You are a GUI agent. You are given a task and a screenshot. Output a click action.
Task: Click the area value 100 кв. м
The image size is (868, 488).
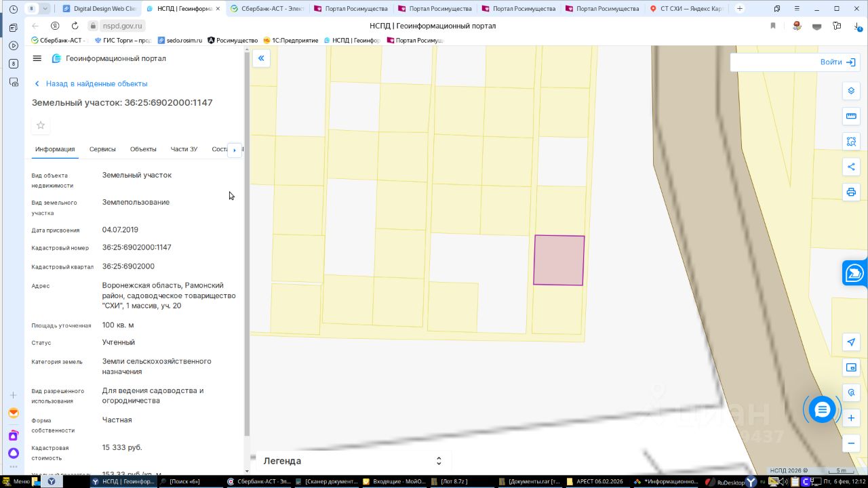pyautogui.click(x=118, y=325)
